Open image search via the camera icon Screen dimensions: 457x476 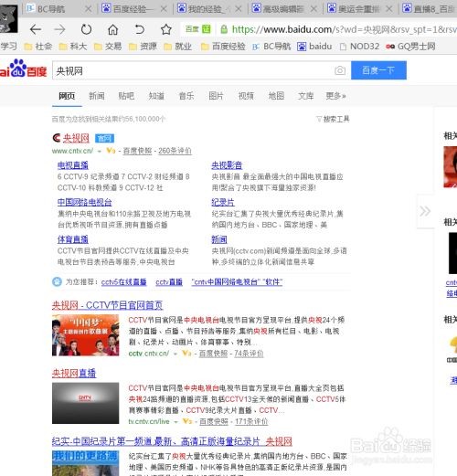340,70
